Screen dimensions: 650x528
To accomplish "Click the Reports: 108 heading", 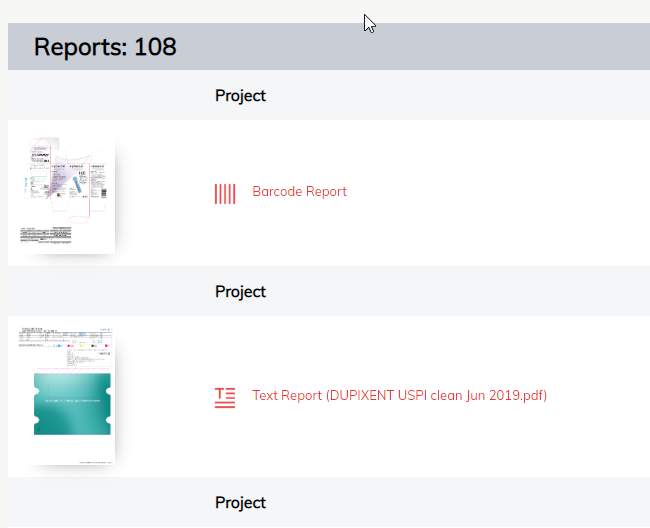I will 105,47.
